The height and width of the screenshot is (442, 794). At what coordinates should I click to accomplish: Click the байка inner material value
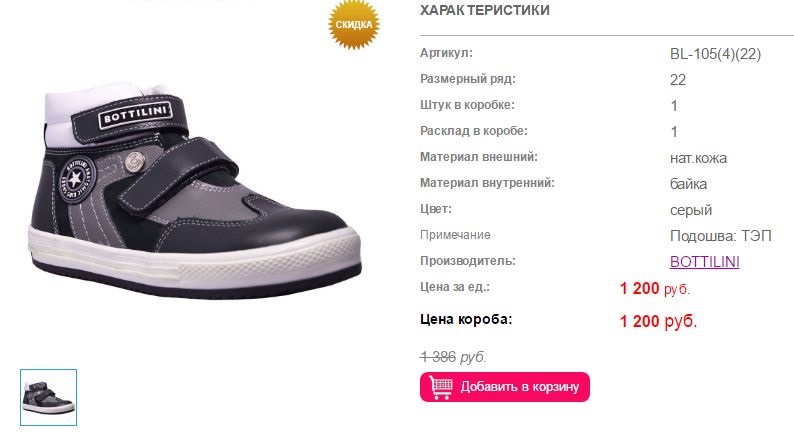click(688, 184)
